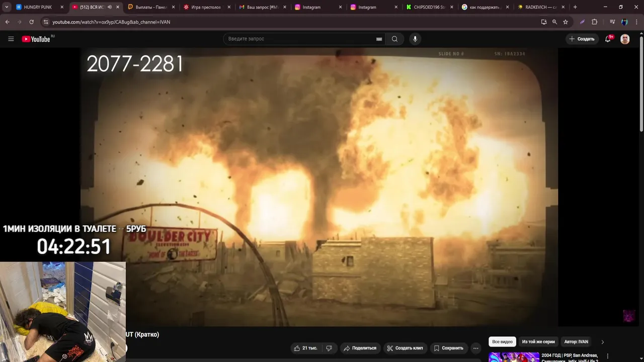Mute the playing YouTube tab audio icon
The height and width of the screenshot is (362, 644).
point(110,7)
